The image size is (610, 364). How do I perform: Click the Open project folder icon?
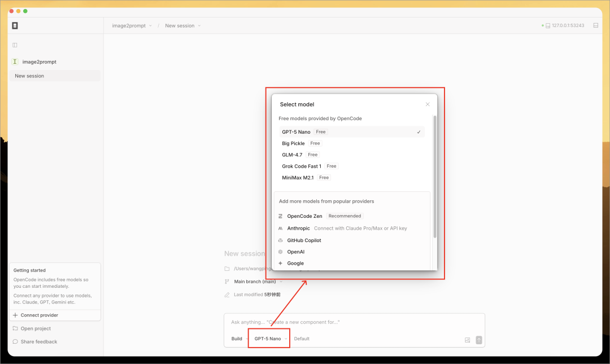click(x=15, y=328)
